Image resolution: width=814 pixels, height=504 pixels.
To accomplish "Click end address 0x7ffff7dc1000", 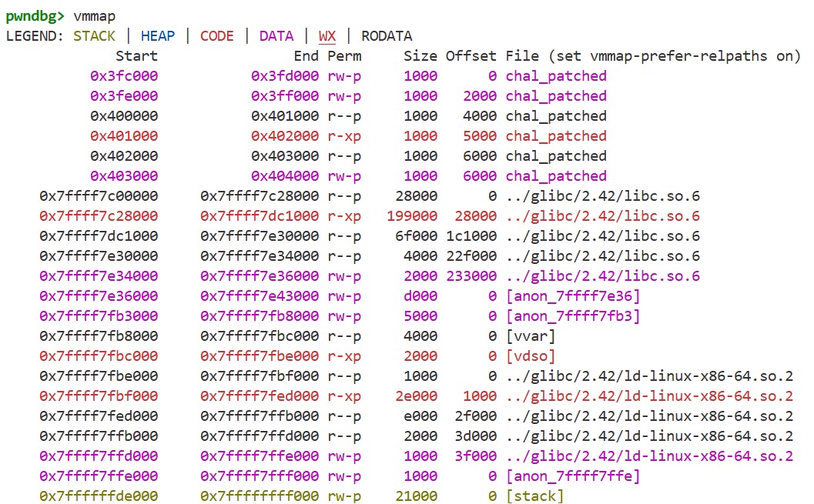I will pos(260,215).
